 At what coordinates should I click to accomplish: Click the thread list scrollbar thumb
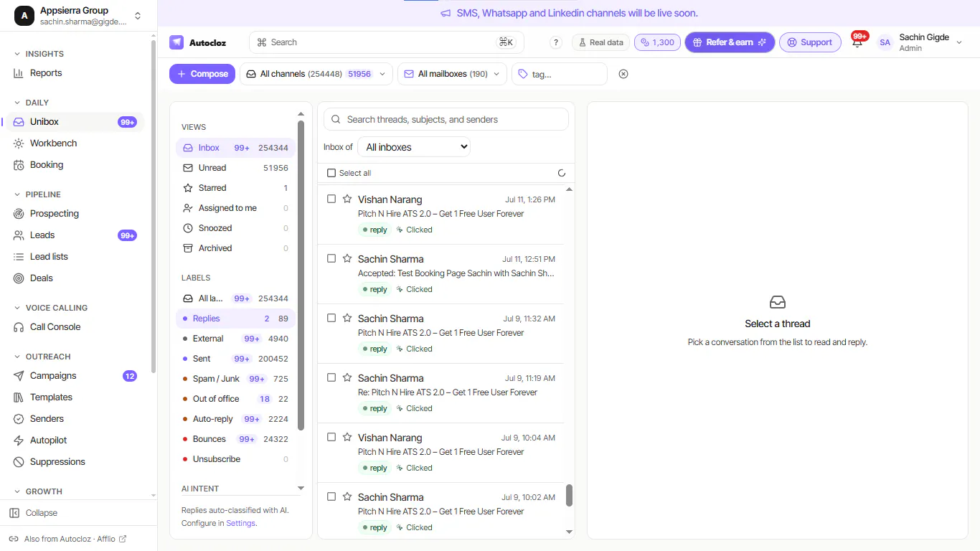click(x=570, y=495)
